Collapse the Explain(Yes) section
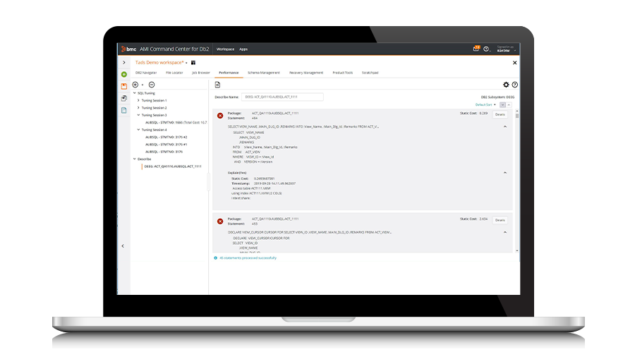Viewport: 635px width, 364px height. pos(505,173)
